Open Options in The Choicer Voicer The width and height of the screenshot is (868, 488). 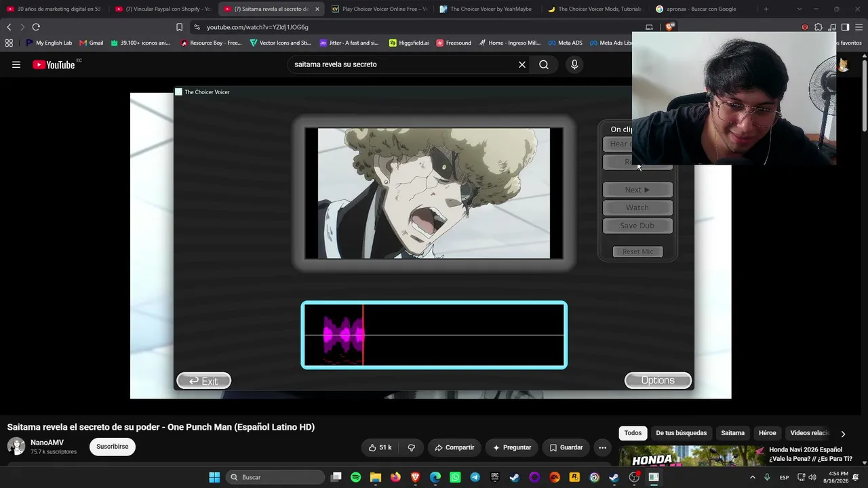coord(658,381)
